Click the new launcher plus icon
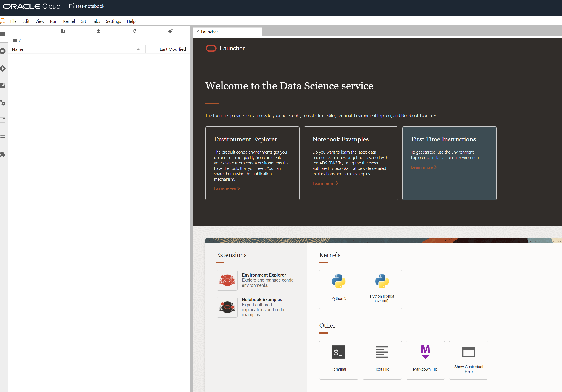Image resolution: width=562 pixels, height=392 pixels. click(x=27, y=31)
